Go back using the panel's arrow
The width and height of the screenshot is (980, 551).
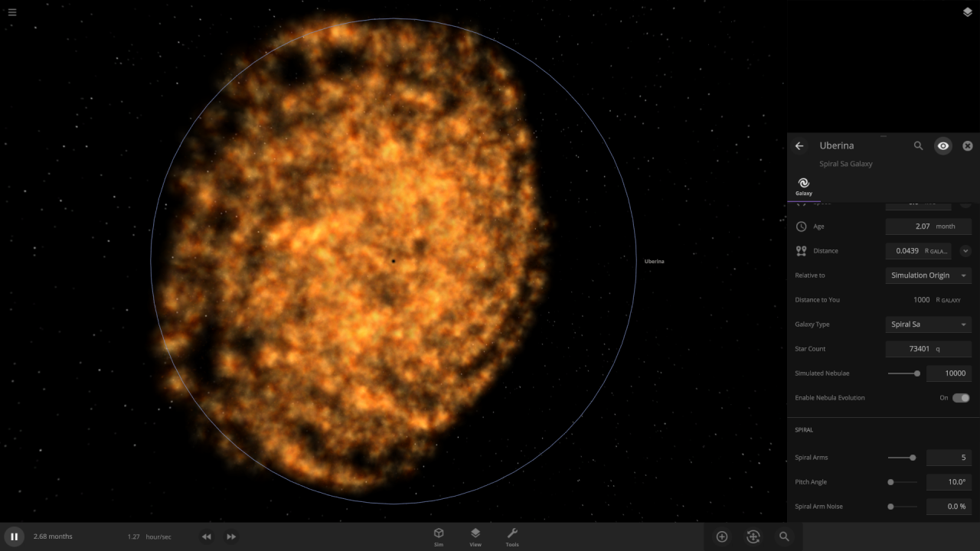[x=799, y=145]
